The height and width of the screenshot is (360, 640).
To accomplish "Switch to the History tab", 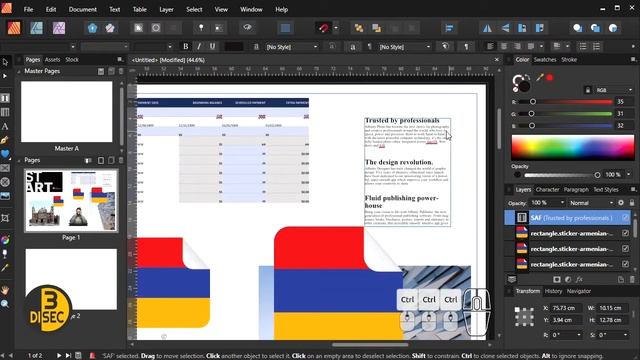I will 553,291.
